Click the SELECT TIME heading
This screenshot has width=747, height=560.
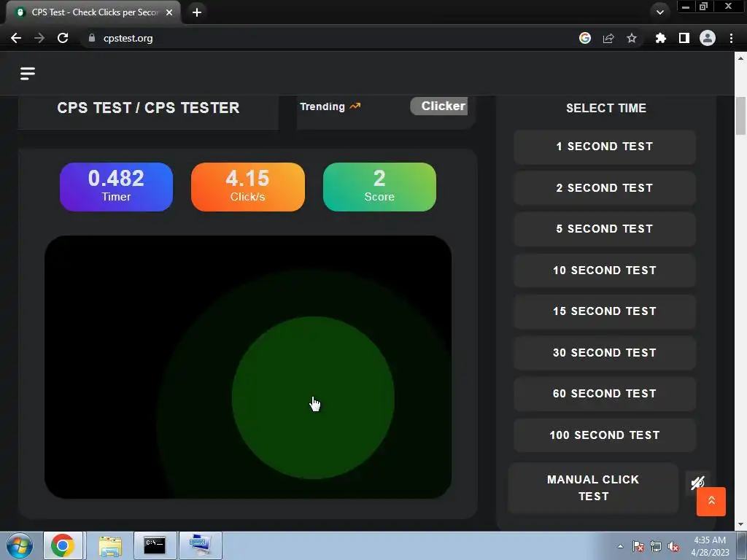(606, 108)
